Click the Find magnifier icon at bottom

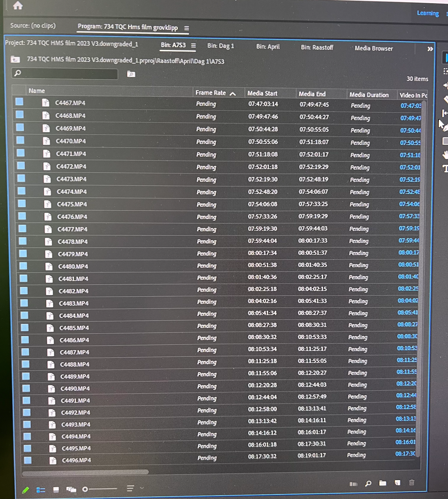tap(368, 483)
